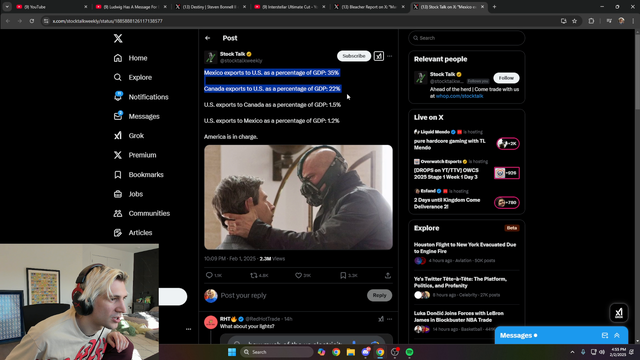Open the Bane meme image in the post
This screenshot has height=360, width=640.
point(298,197)
